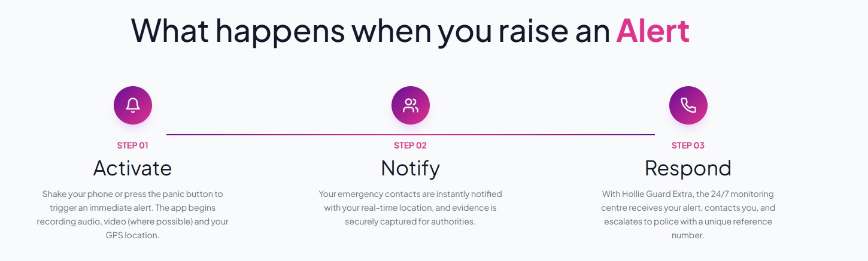Viewport: 868px width, 261px height.
Task: Click the 'Shake your phone' description paragraph
Action: (x=133, y=215)
